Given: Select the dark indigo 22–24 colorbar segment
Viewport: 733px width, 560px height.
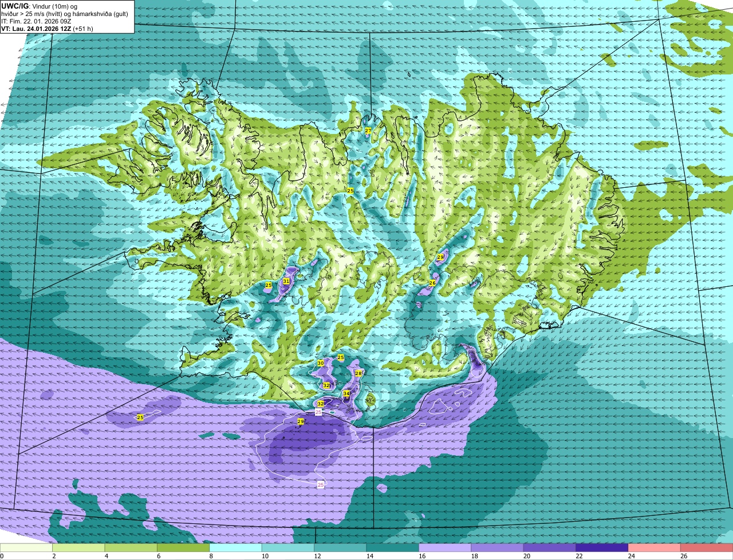Looking at the screenshot, I should tap(602, 548).
